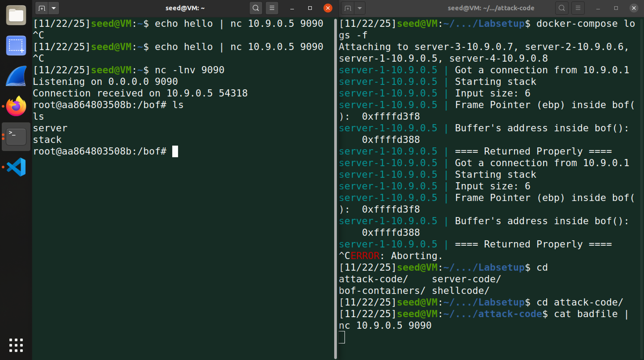Image resolution: width=644 pixels, height=360 pixels.
Task: Close the left seed@VM terminal window
Action: (328, 8)
